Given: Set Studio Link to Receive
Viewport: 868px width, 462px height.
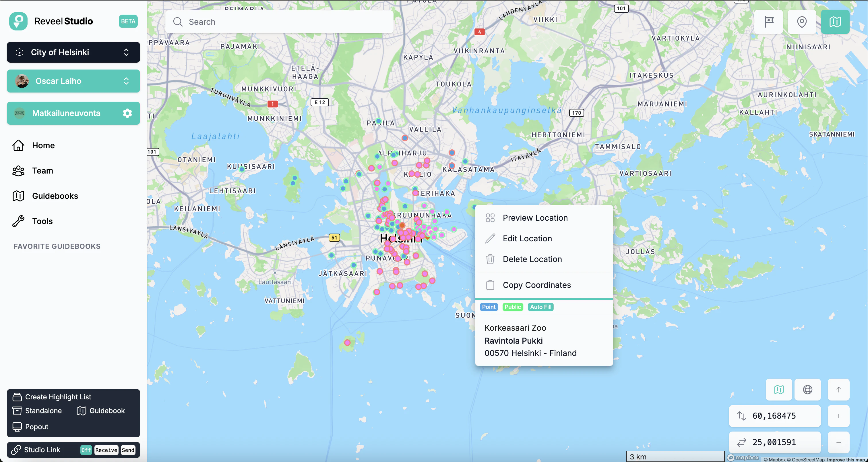Looking at the screenshot, I should (x=106, y=450).
